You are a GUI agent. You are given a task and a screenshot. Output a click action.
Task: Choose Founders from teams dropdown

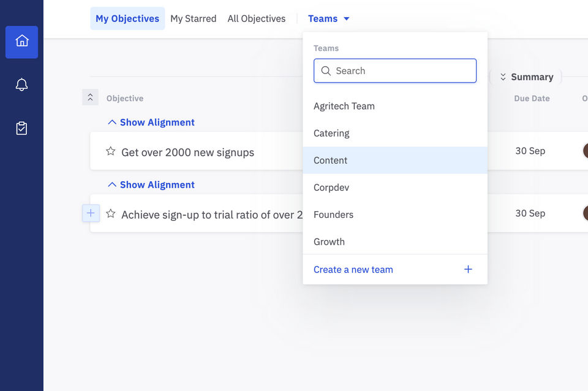333,214
